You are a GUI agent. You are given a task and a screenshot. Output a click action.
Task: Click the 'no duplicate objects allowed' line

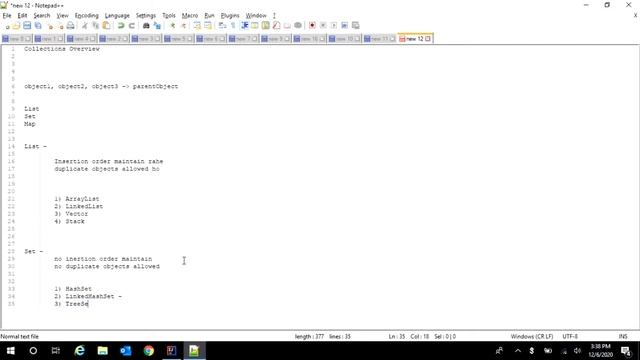107,267
